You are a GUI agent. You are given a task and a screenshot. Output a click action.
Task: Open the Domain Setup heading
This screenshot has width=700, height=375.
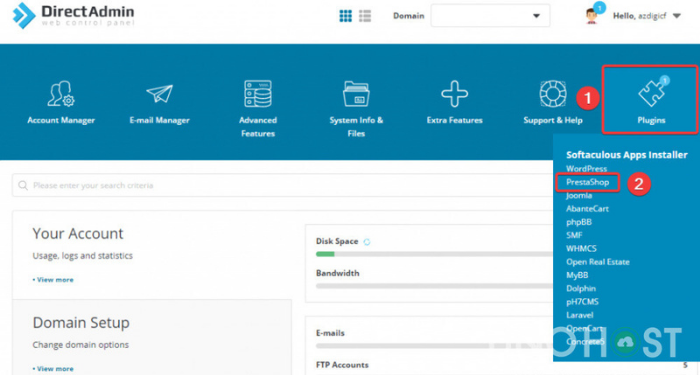coord(81,322)
